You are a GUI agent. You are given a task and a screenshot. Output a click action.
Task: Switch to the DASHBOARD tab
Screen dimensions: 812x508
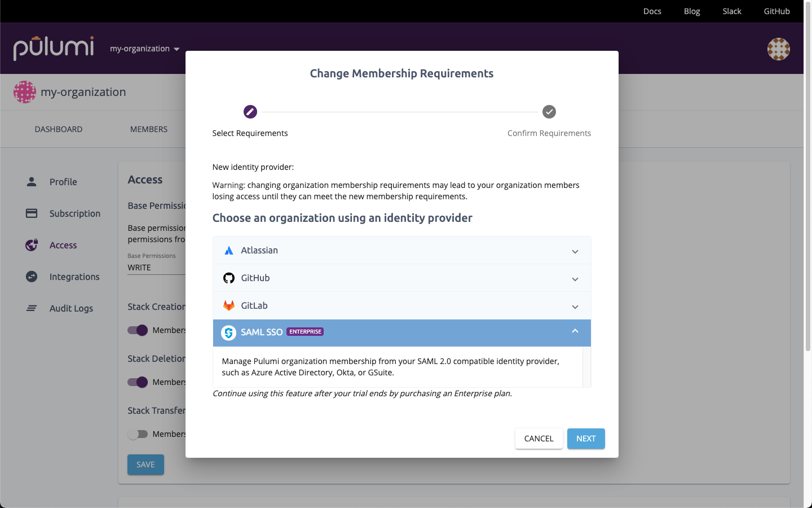(x=59, y=129)
